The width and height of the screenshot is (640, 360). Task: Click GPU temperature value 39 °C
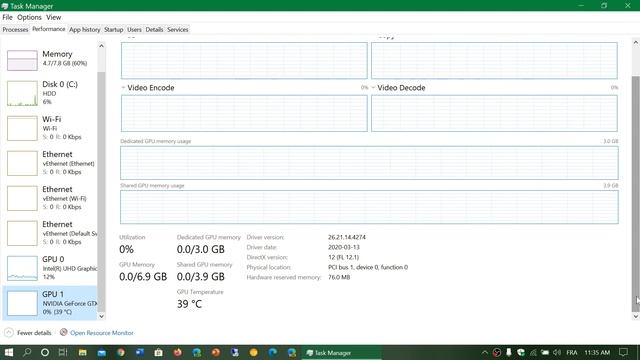(x=189, y=304)
